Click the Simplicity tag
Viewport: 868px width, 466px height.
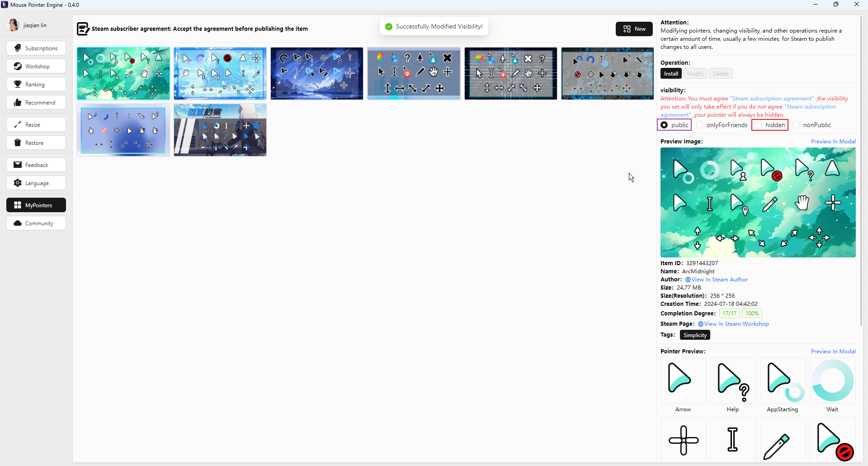coord(695,335)
